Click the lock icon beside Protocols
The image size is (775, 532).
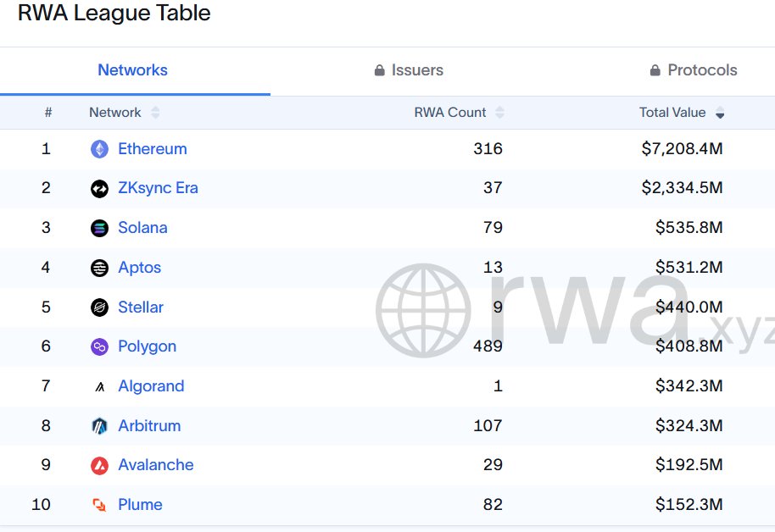655,70
